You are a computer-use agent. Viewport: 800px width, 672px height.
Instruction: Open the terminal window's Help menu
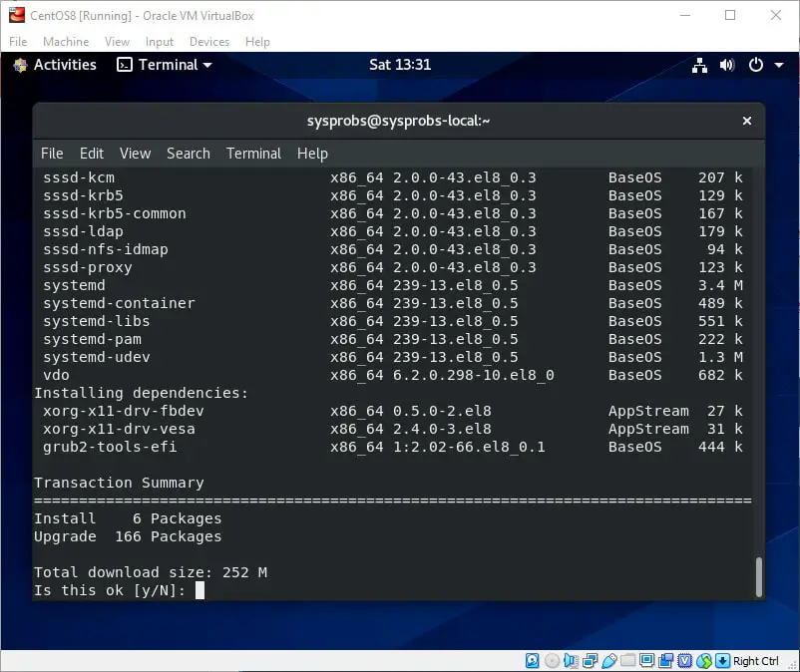pyautogui.click(x=312, y=154)
